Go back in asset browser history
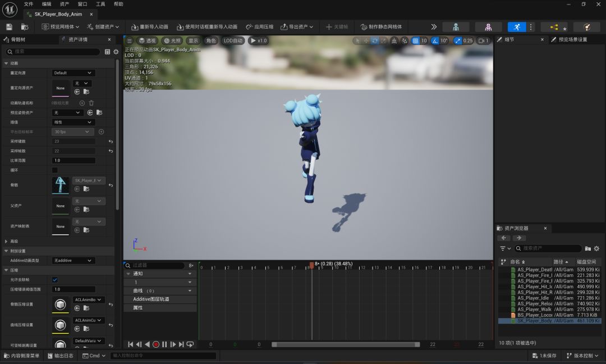The height and width of the screenshot is (364, 606). click(504, 238)
